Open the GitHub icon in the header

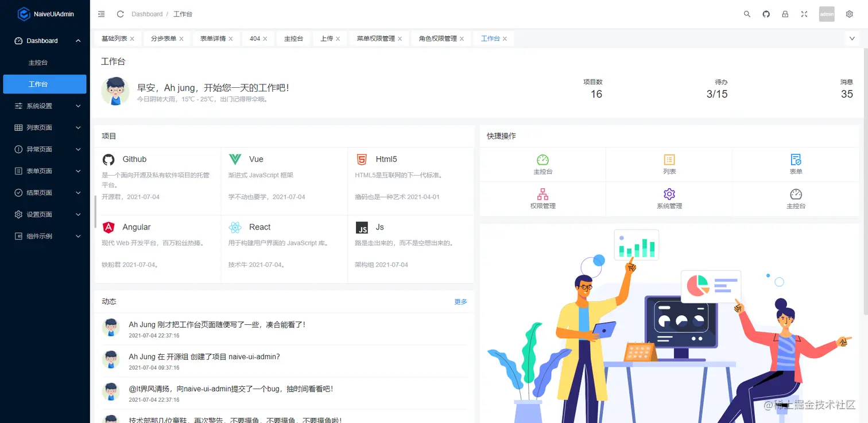tap(766, 14)
